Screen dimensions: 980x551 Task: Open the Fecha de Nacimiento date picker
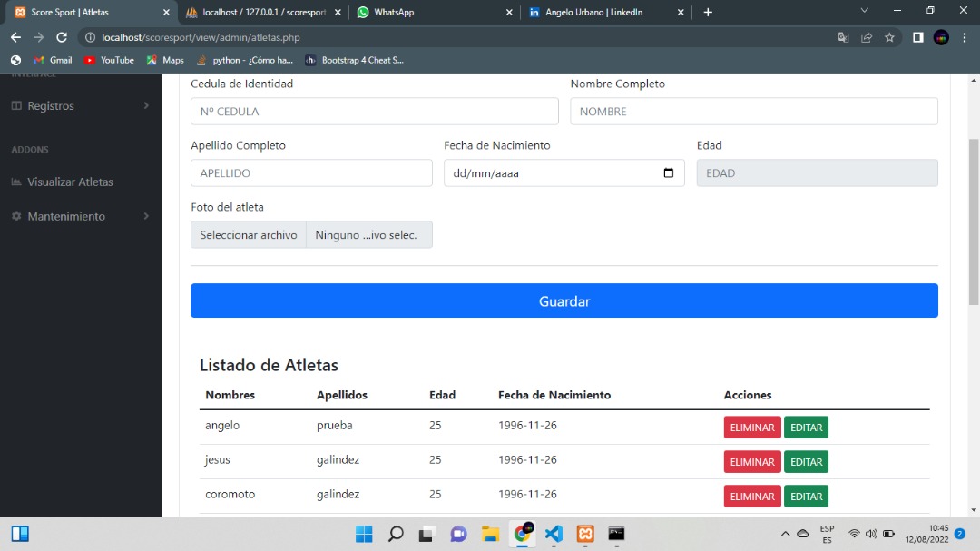coord(669,172)
